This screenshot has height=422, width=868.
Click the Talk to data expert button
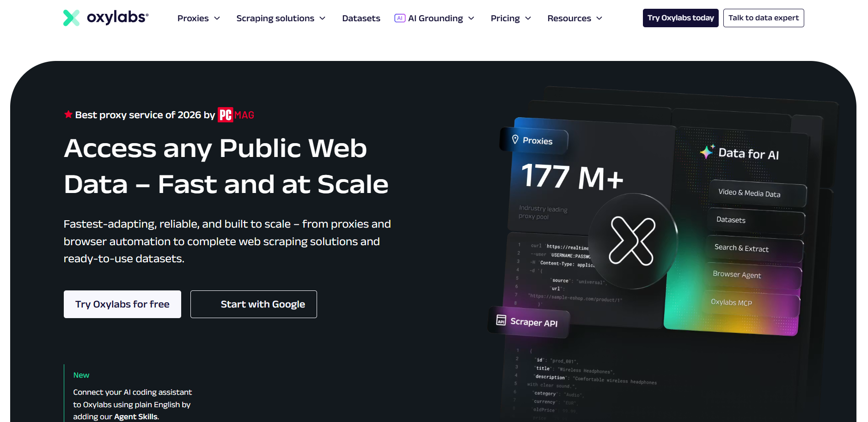(x=764, y=18)
